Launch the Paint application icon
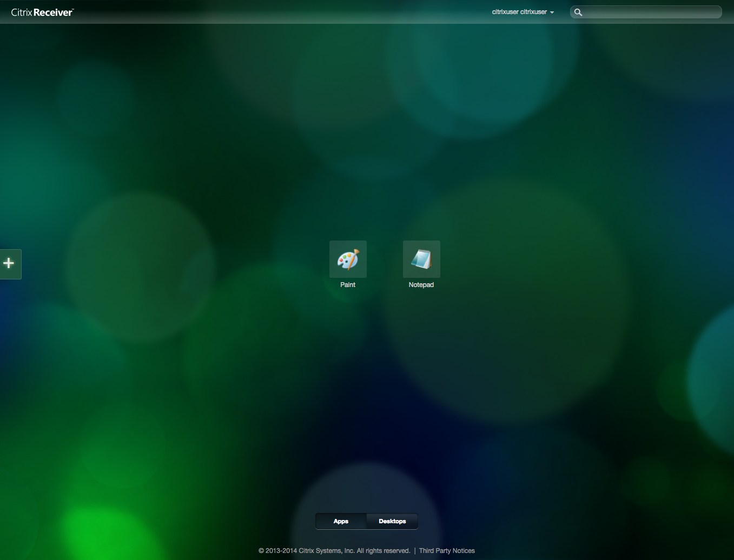 click(348, 259)
